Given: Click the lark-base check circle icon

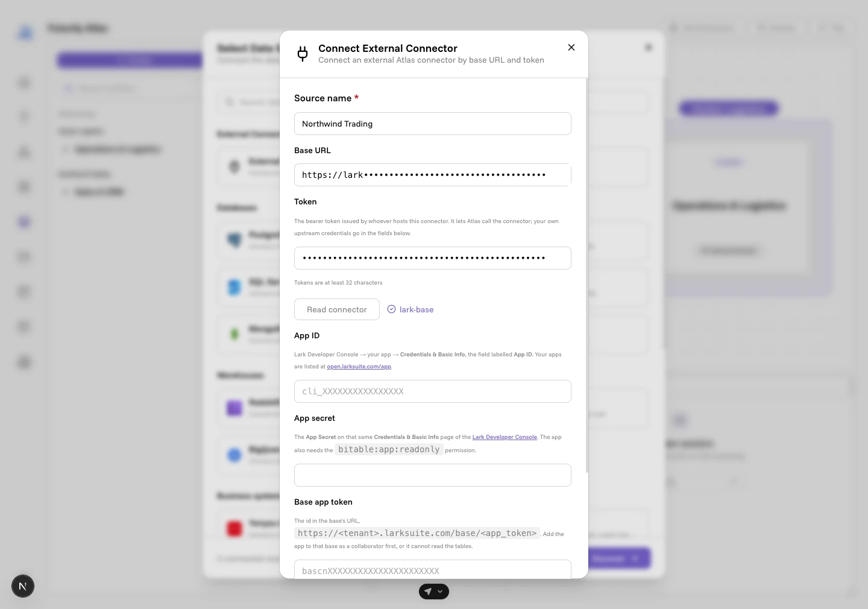Looking at the screenshot, I should click(391, 309).
